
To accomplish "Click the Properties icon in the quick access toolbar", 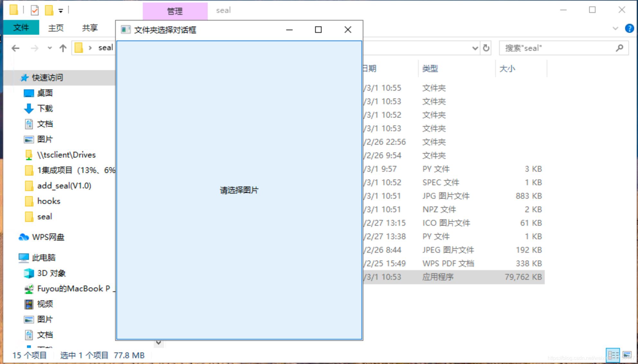I will click(35, 10).
